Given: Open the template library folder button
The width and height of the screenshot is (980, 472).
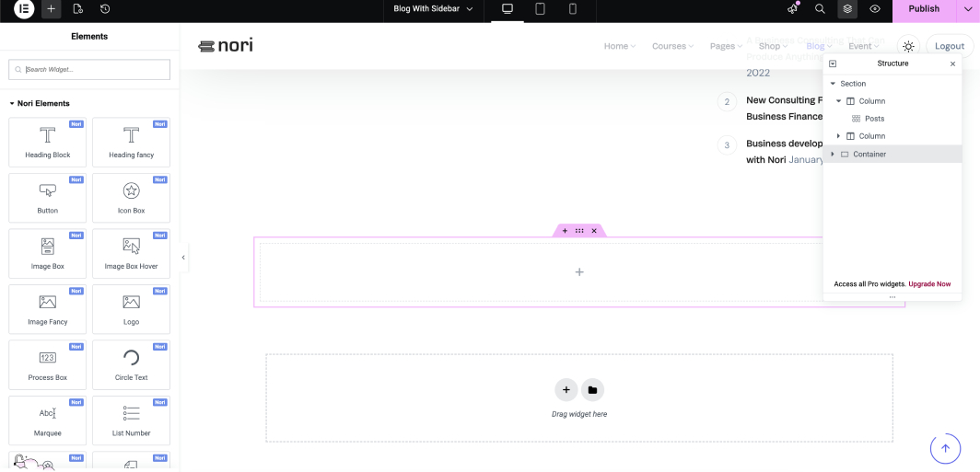Looking at the screenshot, I should click(592, 390).
